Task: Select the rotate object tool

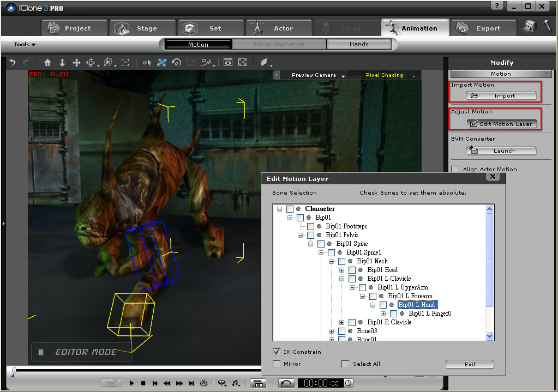Action: coord(176,63)
